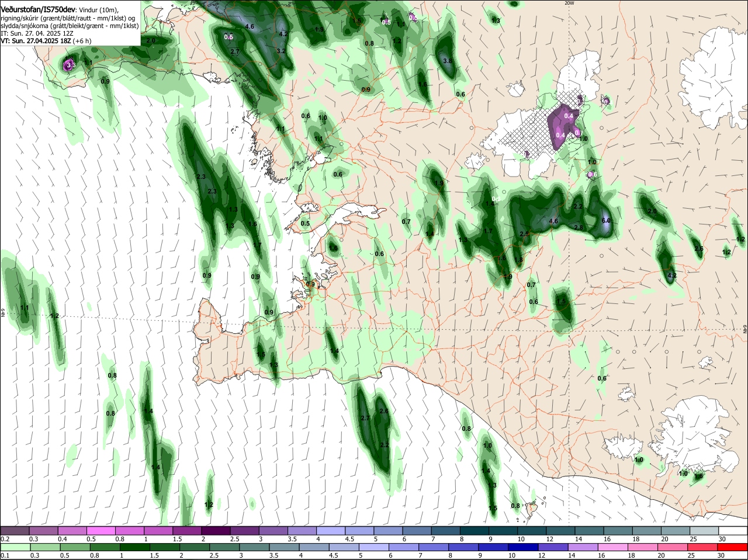The height and width of the screenshot is (560, 748).
Task: Click the 0.1 label in the rain legend
Action: [x=5, y=555]
